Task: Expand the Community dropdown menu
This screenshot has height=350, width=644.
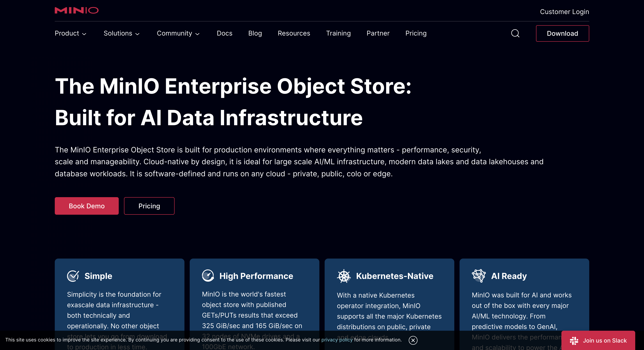Action: click(x=178, y=33)
